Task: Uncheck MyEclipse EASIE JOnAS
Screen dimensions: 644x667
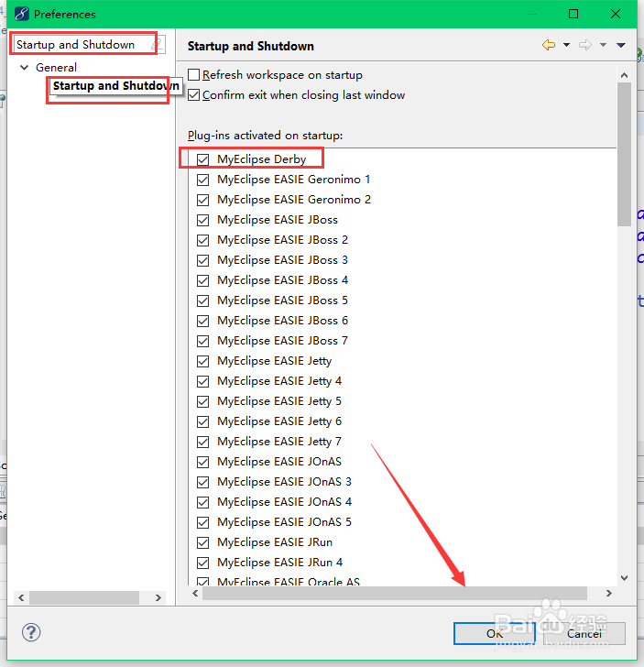Action: point(202,462)
